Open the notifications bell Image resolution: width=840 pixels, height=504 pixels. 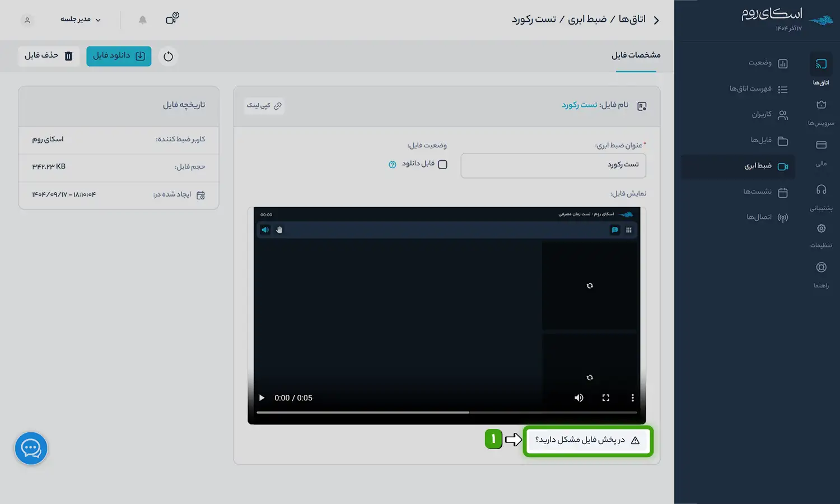[x=143, y=20]
